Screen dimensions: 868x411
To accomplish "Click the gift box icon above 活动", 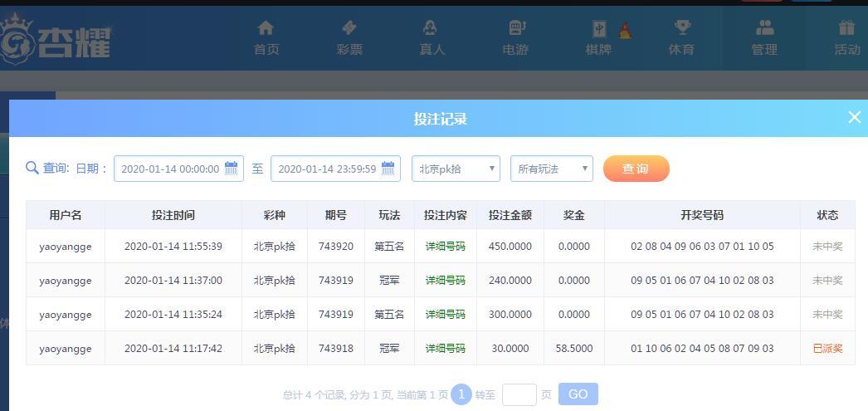I will [846, 27].
